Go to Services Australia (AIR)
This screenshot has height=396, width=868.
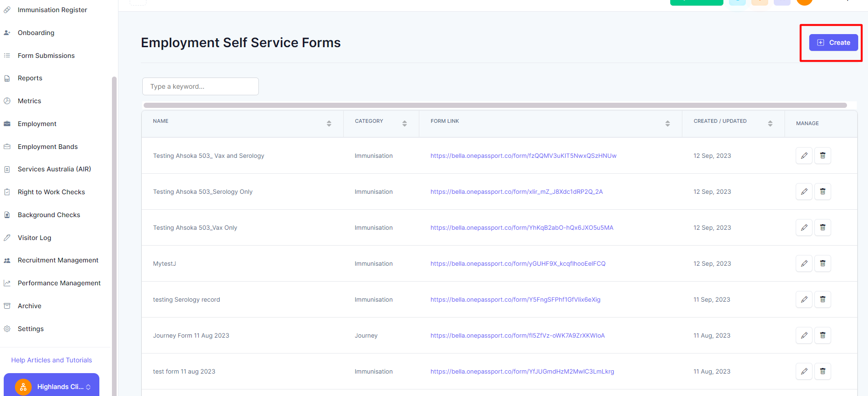[54, 169]
